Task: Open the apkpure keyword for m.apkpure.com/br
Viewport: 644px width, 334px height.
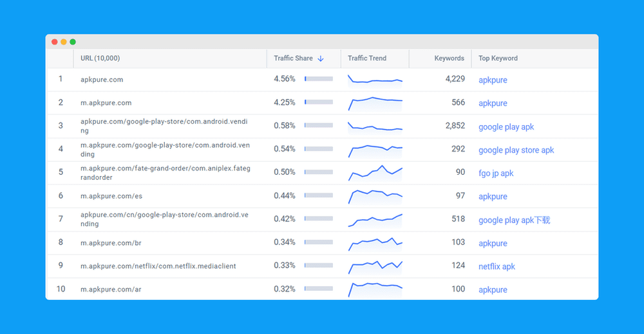Action: click(x=493, y=243)
